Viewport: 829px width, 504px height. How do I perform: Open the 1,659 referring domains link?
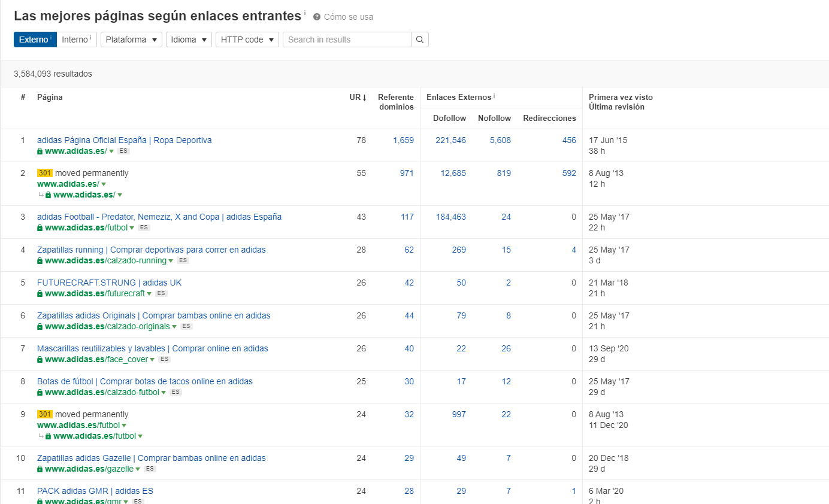[403, 140]
